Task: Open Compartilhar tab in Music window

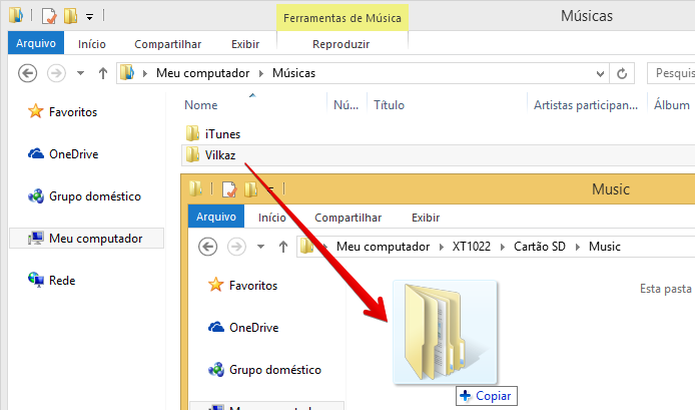Action: [x=348, y=218]
